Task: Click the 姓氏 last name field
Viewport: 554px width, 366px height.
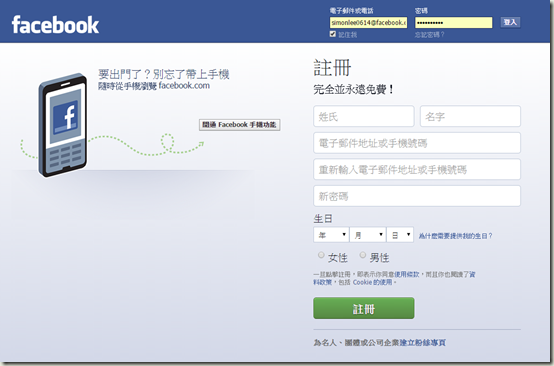Action: (364, 116)
